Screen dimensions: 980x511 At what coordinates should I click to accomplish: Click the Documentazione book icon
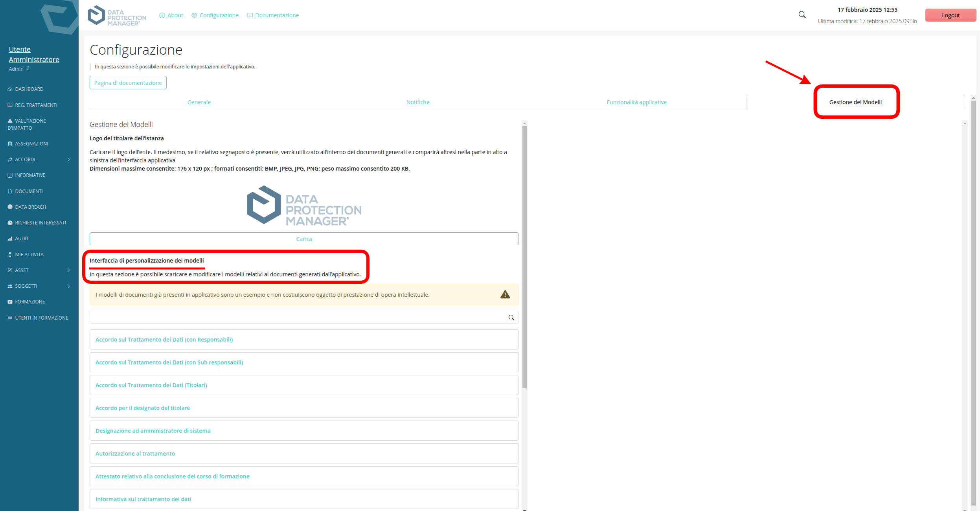[x=250, y=15]
